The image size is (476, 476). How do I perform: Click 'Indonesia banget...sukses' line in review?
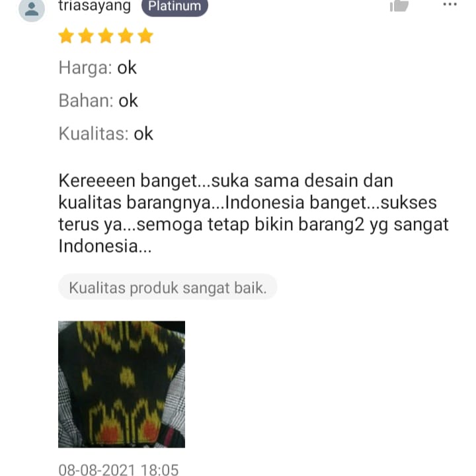(331, 203)
